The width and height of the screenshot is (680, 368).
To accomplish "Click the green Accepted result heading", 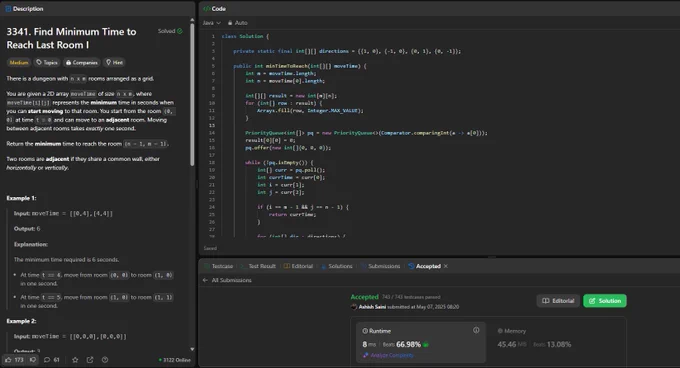I will click(x=364, y=297).
